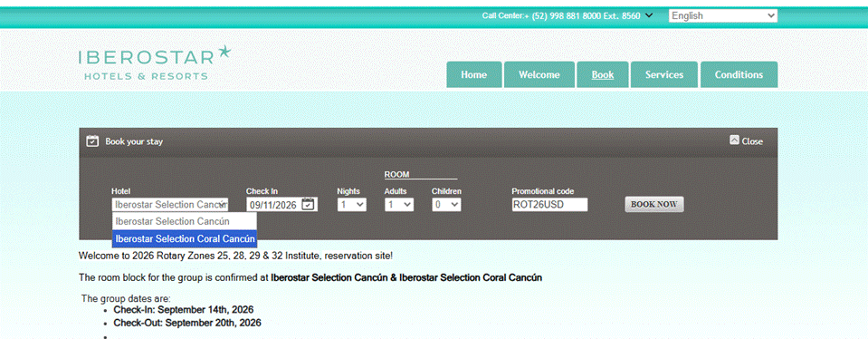Go to the Home tab

click(474, 74)
